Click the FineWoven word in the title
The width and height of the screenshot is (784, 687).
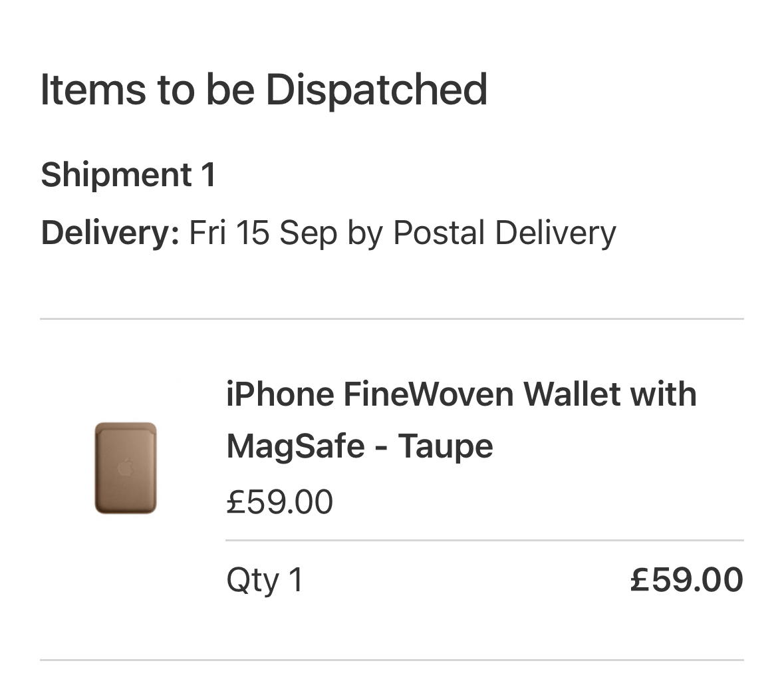coord(428,394)
